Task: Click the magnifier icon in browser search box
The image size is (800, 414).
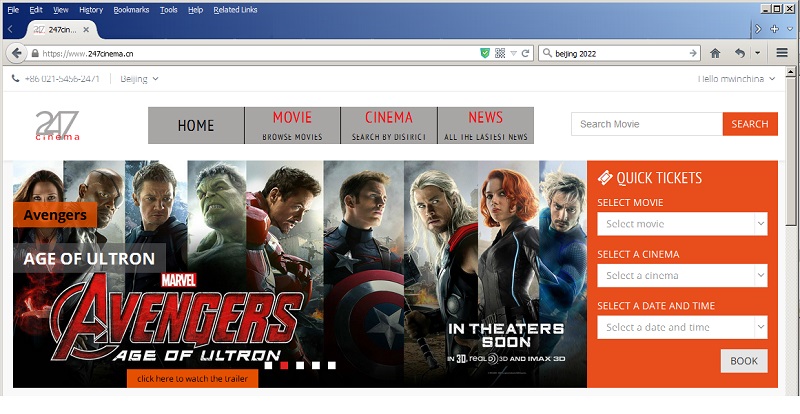Action: [x=547, y=53]
